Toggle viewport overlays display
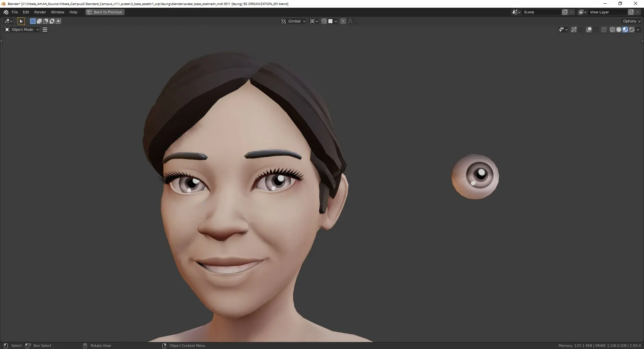The image size is (644, 349). pos(589,30)
